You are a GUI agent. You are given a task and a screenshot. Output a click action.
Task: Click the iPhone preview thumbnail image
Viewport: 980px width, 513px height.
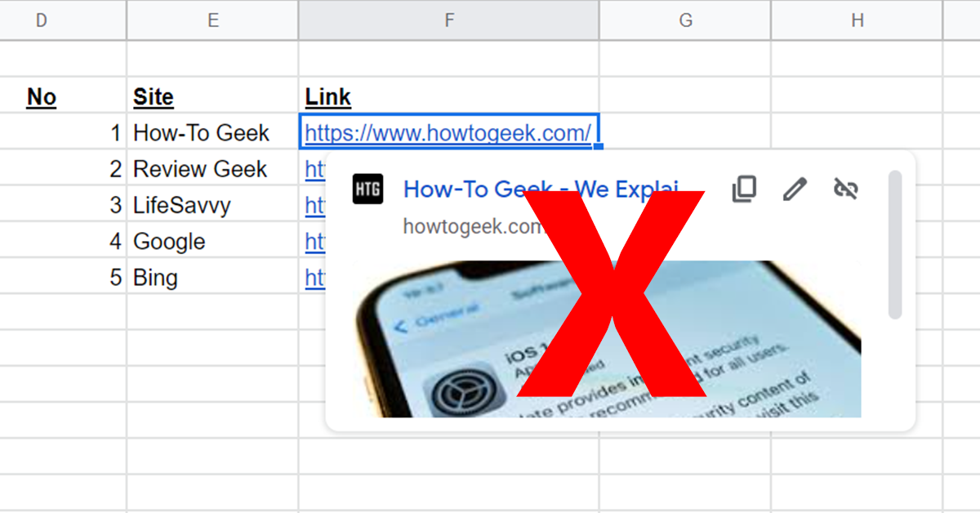608,338
